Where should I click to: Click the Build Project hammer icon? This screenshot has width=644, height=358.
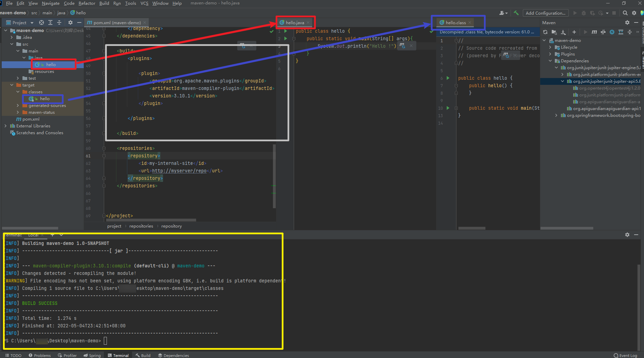coord(516,13)
